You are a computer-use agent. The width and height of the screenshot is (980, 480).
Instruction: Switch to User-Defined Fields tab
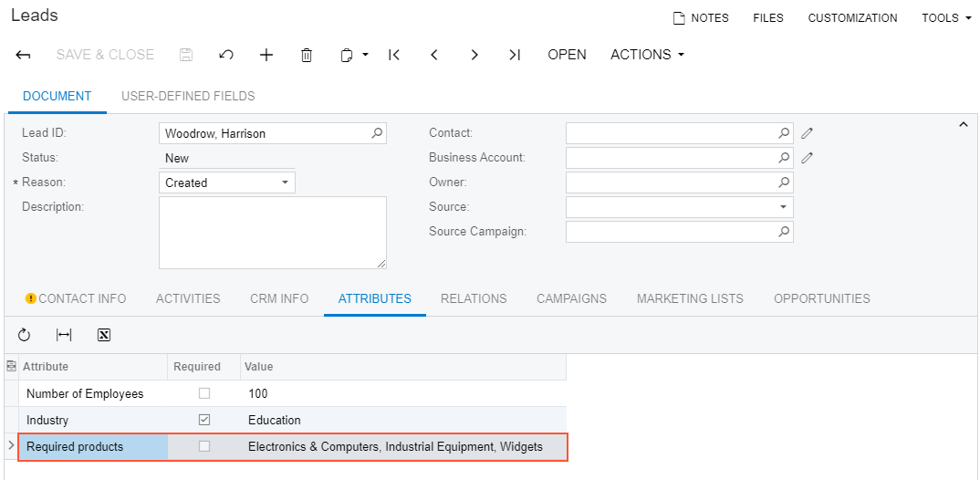pos(188,96)
